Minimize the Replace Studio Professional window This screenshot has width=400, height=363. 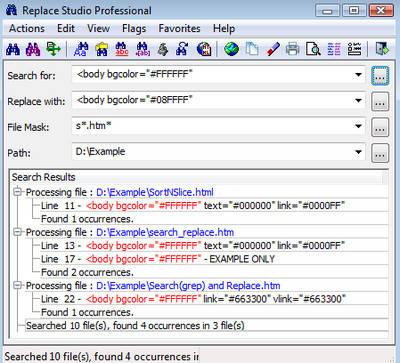point(327,11)
